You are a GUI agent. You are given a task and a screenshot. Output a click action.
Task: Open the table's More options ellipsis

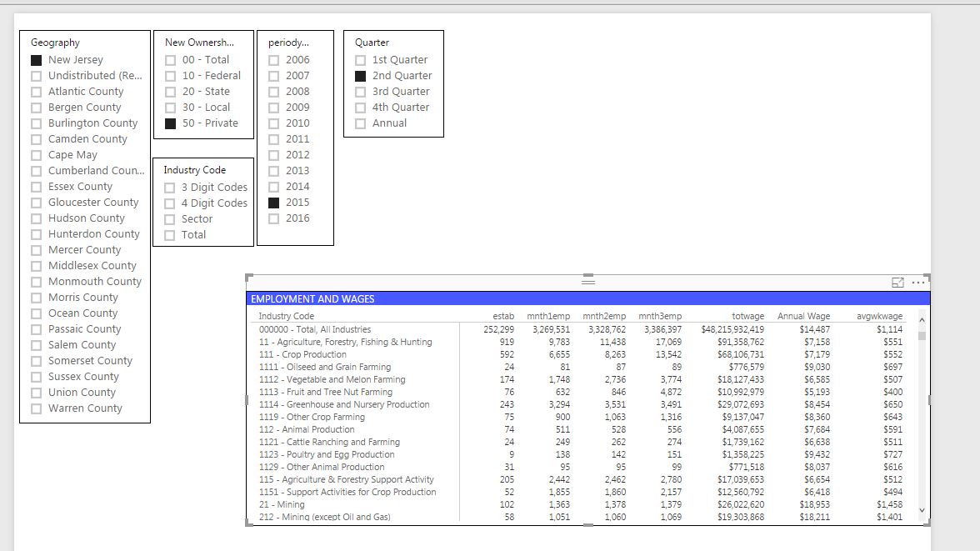(x=917, y=282)
